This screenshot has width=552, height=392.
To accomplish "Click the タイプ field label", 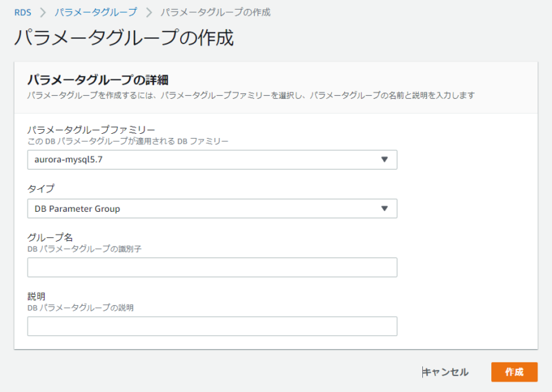I will click(x=41, y=188).
